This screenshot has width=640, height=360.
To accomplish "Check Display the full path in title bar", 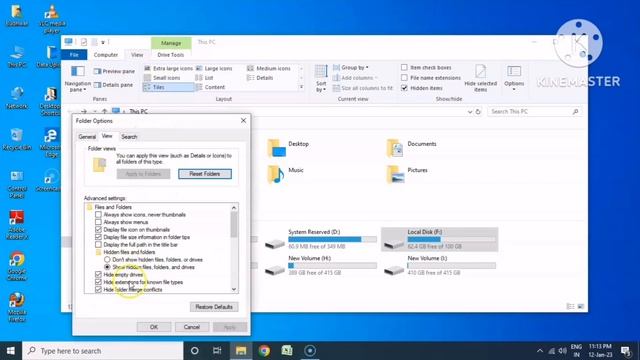I will pos(98,244).
